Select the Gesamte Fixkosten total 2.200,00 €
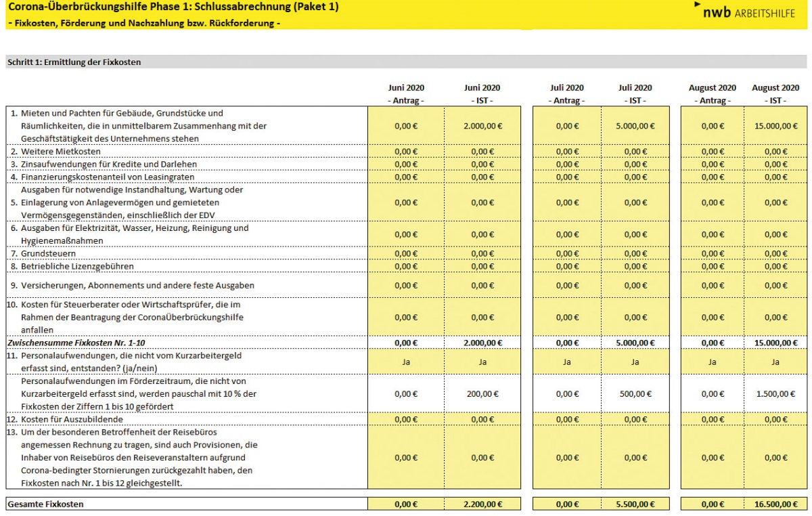Viewport: 812px width, 516px height. [482, 504]
